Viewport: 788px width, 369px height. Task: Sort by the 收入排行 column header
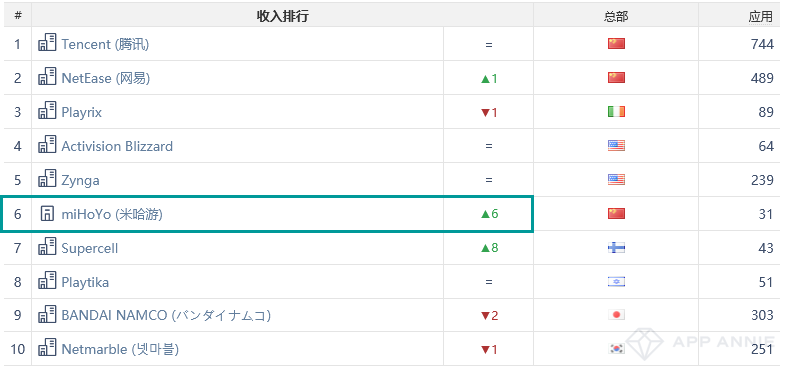[282, 16]
